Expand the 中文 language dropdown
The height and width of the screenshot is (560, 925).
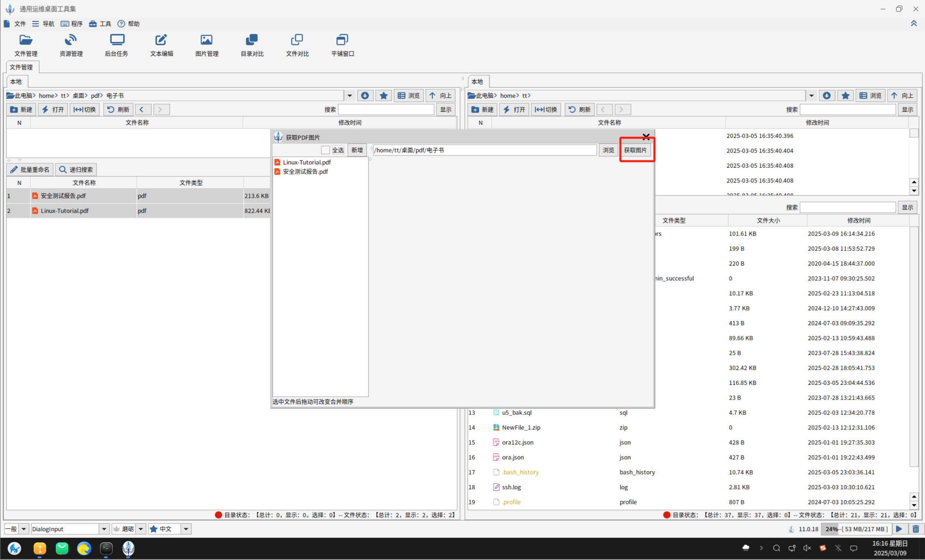[186, 529]
